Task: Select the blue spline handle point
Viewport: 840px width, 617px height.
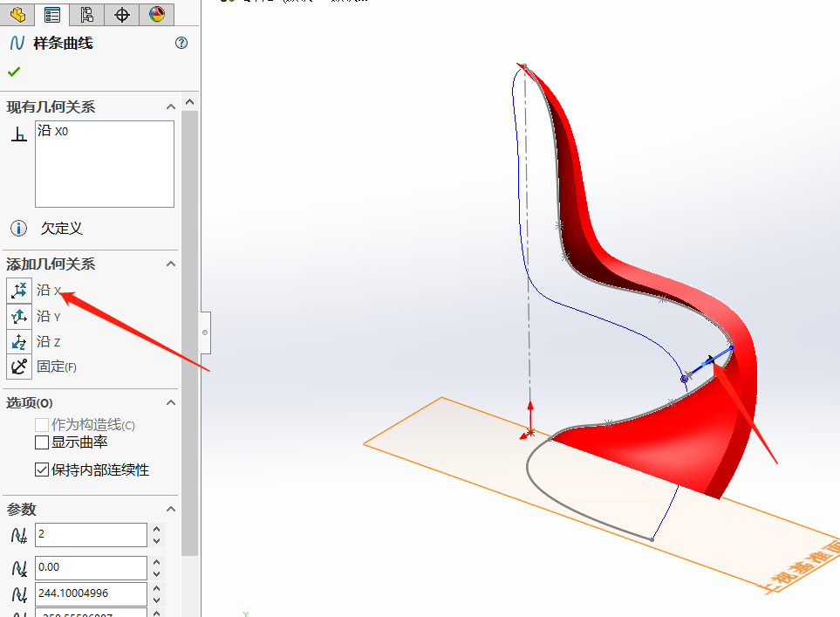Action: tap(684, 379)
